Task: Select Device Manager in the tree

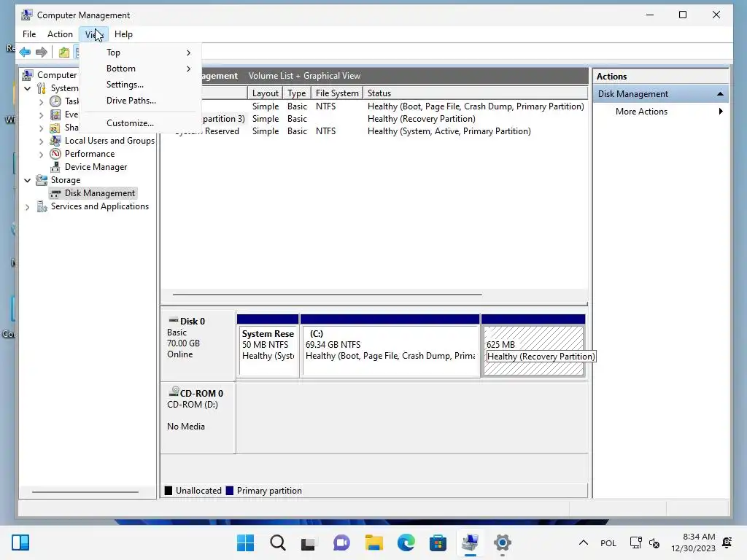Action: click(96, 167)
